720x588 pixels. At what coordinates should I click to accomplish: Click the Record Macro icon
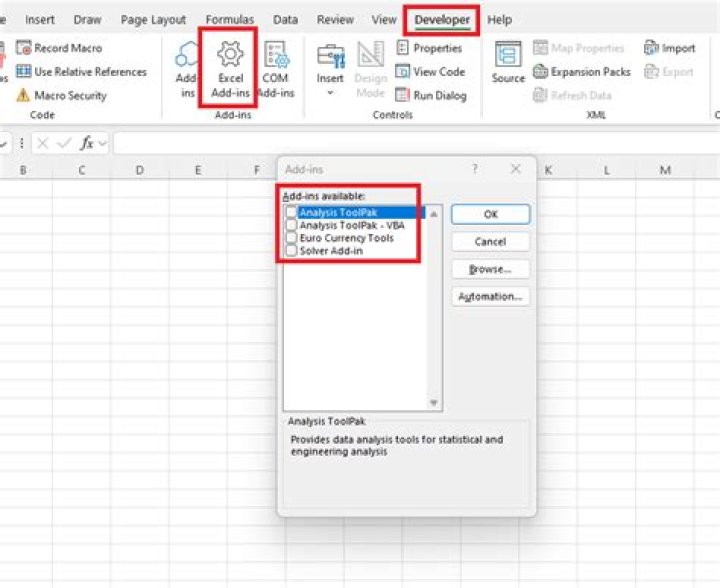[x=23, y=48]
